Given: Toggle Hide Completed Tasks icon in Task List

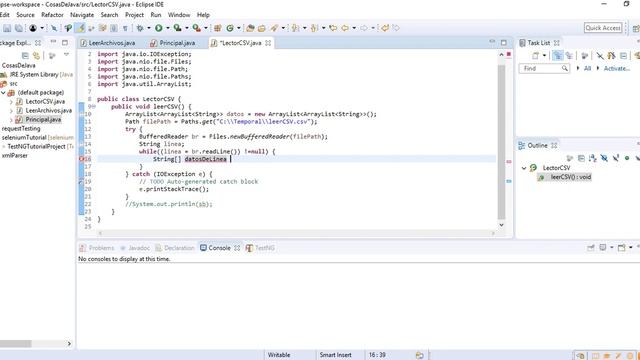Looking at the screenshot, I should [x=600, y=56].
